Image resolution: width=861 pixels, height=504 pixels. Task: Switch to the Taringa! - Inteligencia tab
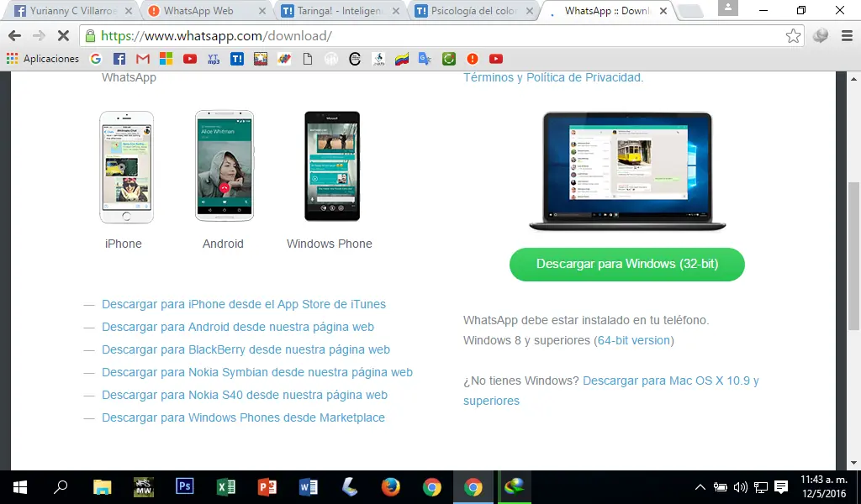click(x=339, y=10)
